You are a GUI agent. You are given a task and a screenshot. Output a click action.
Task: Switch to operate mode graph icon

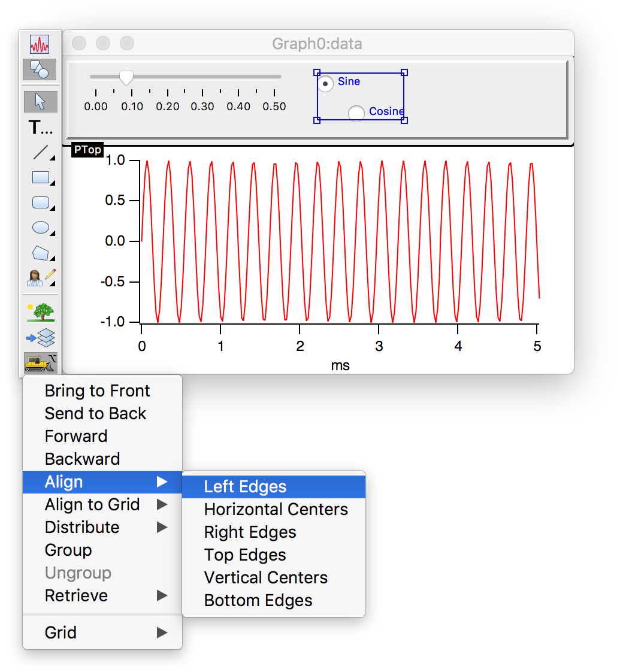40,44
